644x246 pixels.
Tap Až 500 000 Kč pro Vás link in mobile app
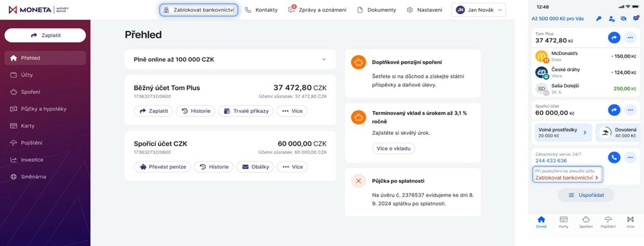coord(557,19)
